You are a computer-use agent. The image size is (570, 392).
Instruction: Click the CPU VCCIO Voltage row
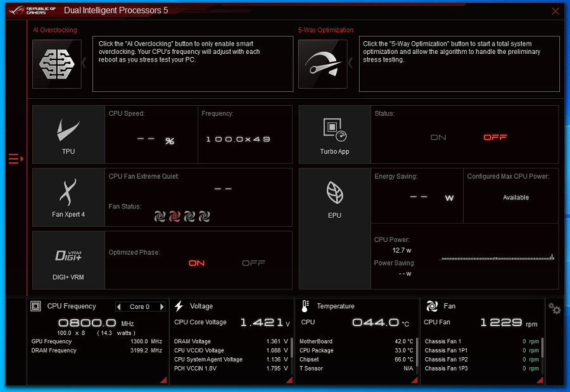tap(231, 351)
